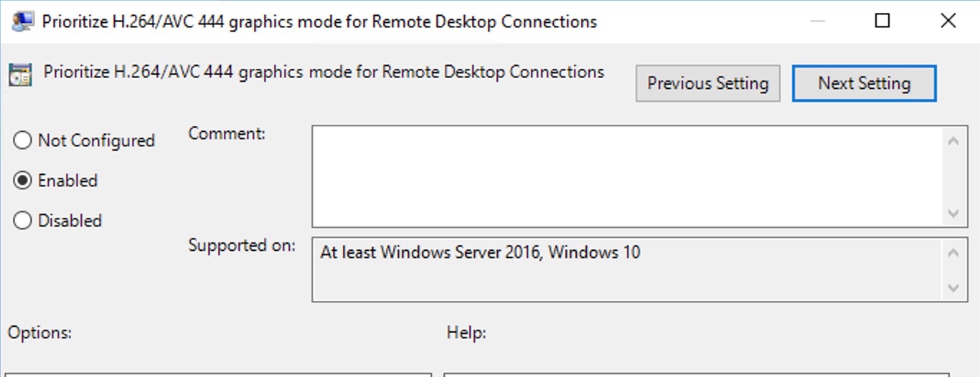Image resolution: width=980 pixels, height=377 pixels.
Task: Click the Help section label
Action: [466, 333]
